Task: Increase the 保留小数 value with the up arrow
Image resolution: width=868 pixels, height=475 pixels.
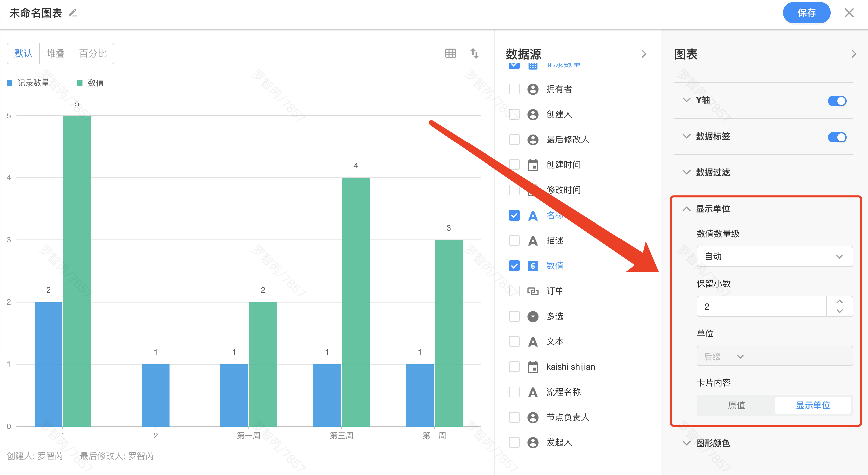Action: tap(839, 302)
